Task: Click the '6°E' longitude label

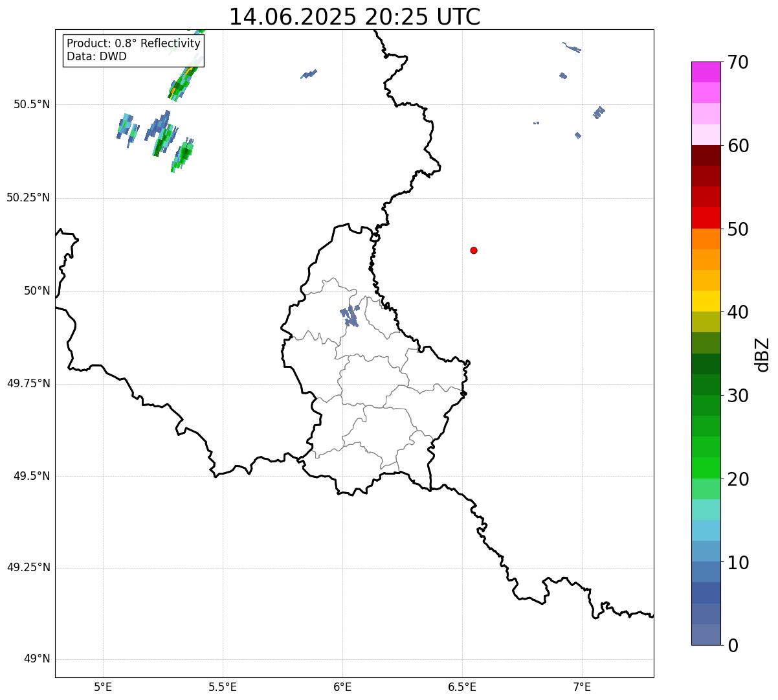Action: tap(342, 686)
